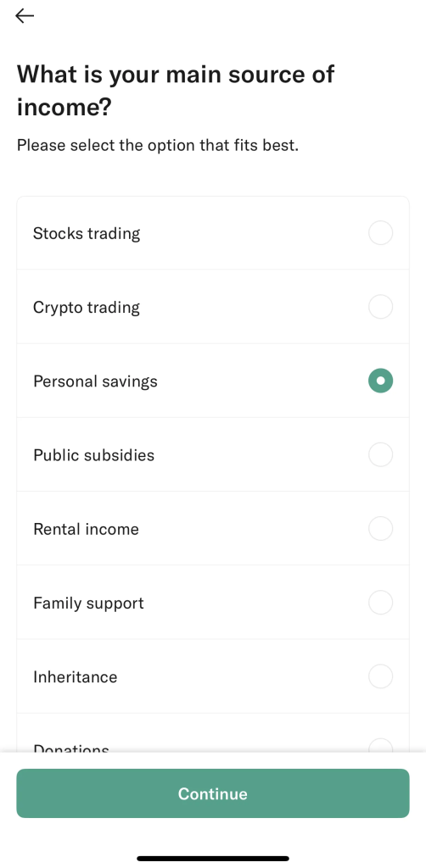Screen dimensions: 426x868
Task: Select the Rental income radio button
Action: click(380, 529)
